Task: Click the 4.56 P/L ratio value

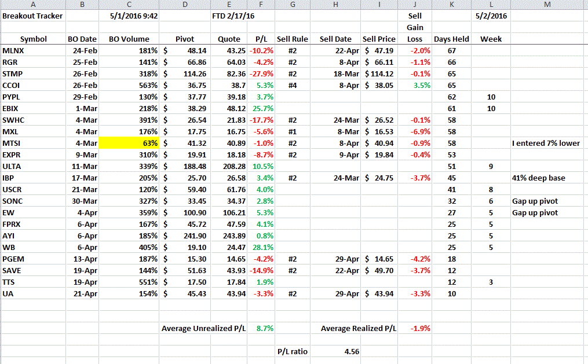Action: [x=335, y=352]
